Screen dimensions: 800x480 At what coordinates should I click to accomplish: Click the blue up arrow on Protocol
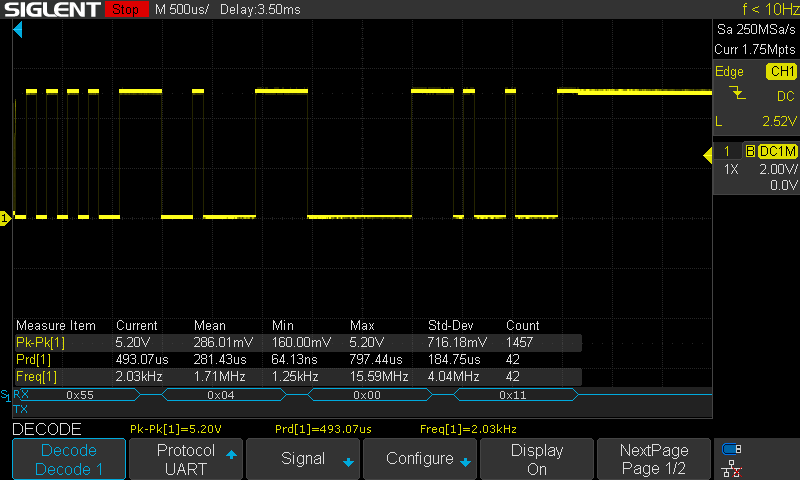tap(231, 454)
